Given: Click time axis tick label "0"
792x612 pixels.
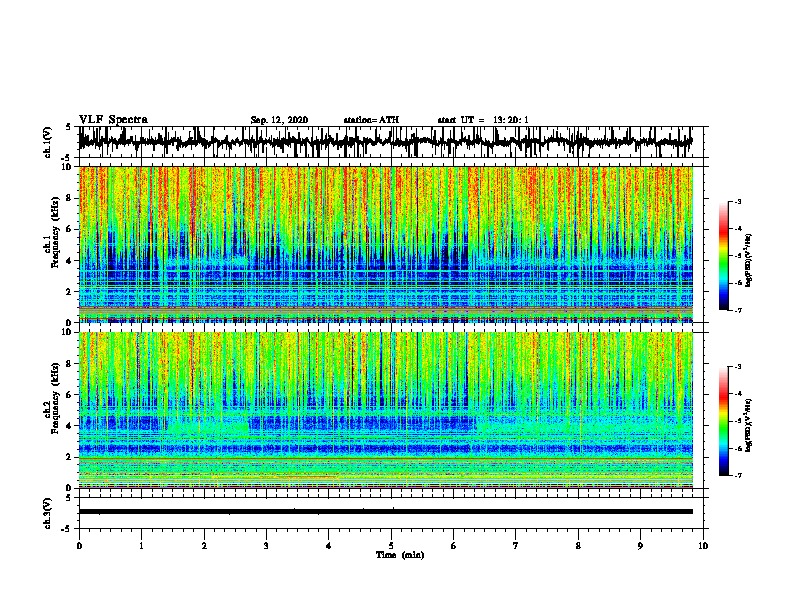Looking at the screenshot, I should click(x=79, y=546).
